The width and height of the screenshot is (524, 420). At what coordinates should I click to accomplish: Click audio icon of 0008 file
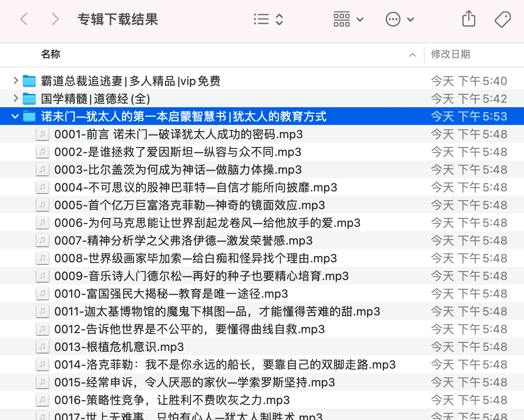click(x=43, y=258)
